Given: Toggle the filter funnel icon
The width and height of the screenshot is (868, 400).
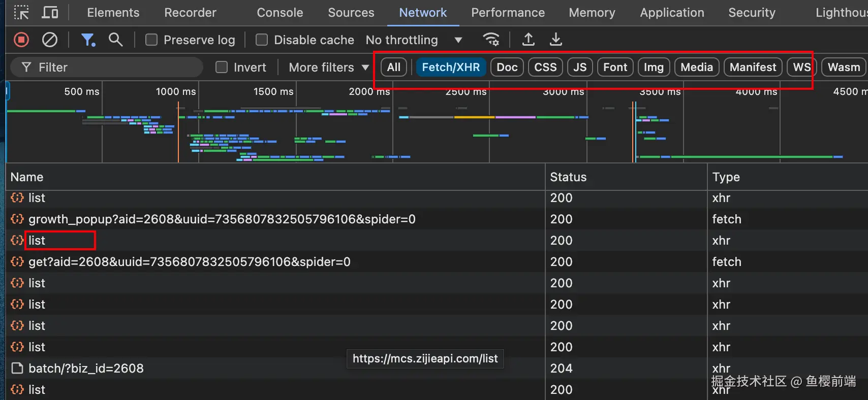Looking at the screenshot, I should click(x=88, y=40).
